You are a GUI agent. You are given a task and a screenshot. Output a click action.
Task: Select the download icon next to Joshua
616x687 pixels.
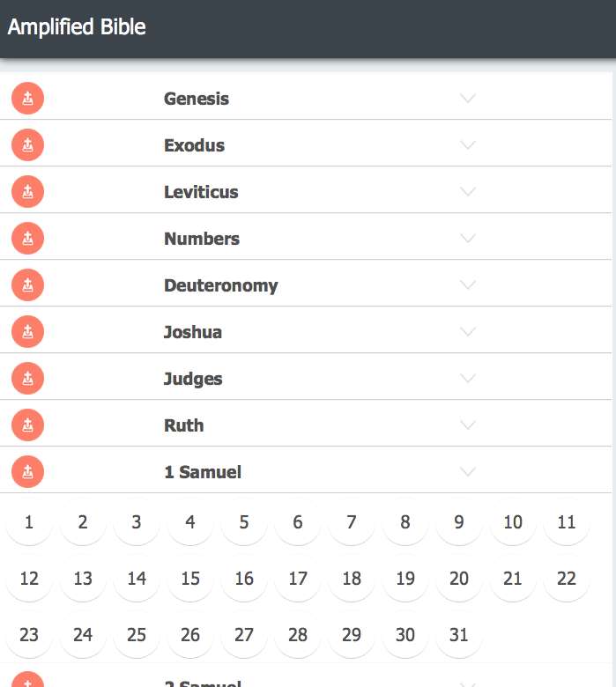point(27,332)
